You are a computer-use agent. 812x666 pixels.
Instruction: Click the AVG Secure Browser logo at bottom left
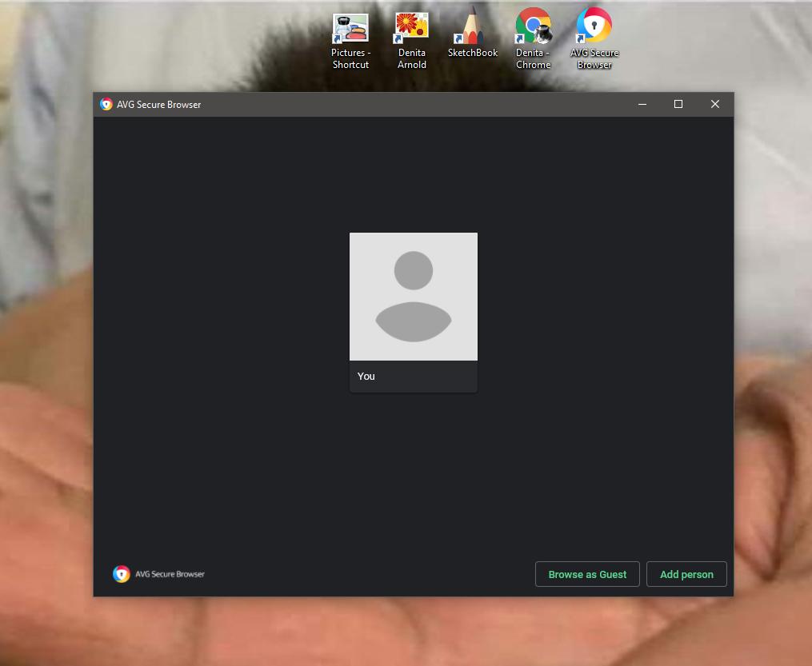click(x=121, y=573)
